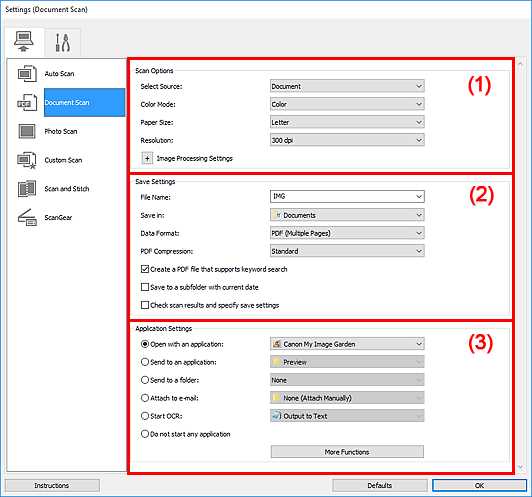Switch to the general settings tools tab
The image size is (532, 497).
63,42
